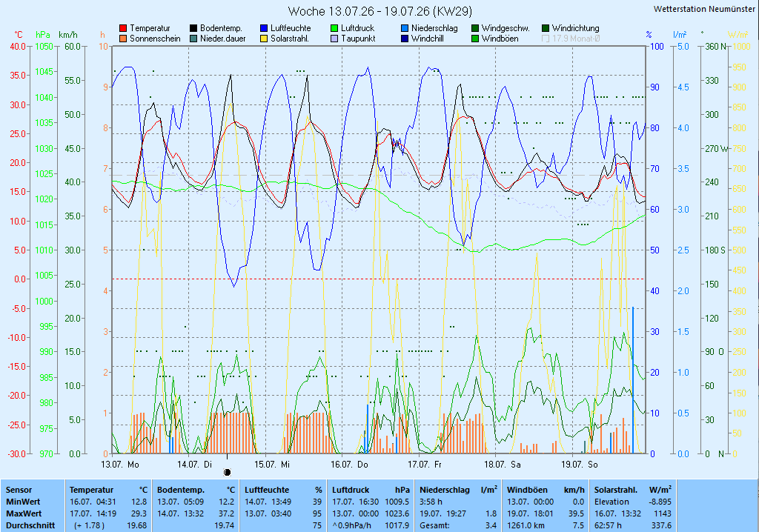Click the teal Nieder.dauer legend swatch

(193, 39)
